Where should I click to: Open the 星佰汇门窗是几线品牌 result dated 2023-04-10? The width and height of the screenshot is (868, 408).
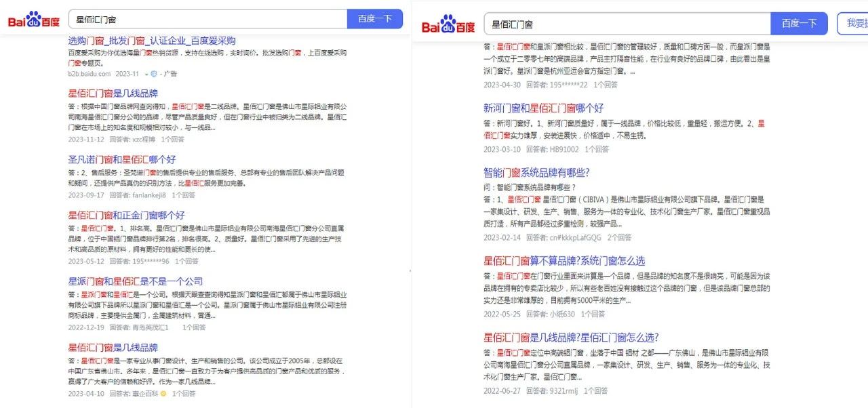coord(113,348)
